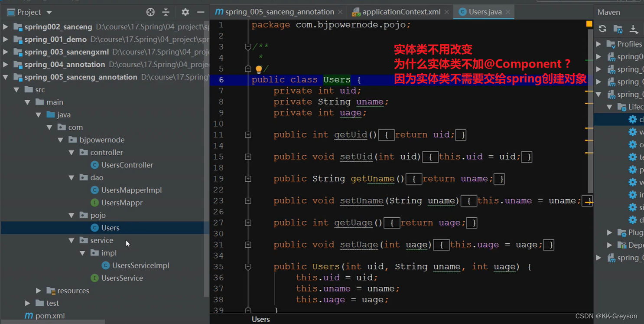This screenshot has width=644, height=324.
Task: Click the Users breadcrumb at editor bottom
Action: (261, 319)
